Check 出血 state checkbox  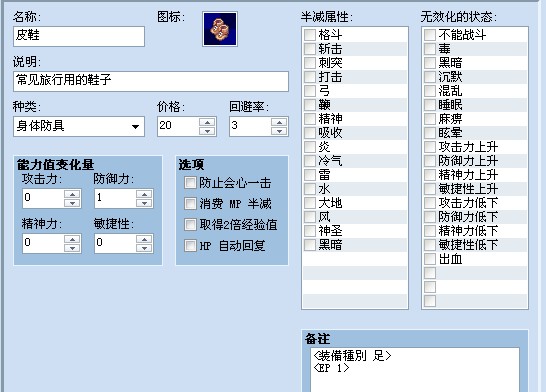point(430,259)
